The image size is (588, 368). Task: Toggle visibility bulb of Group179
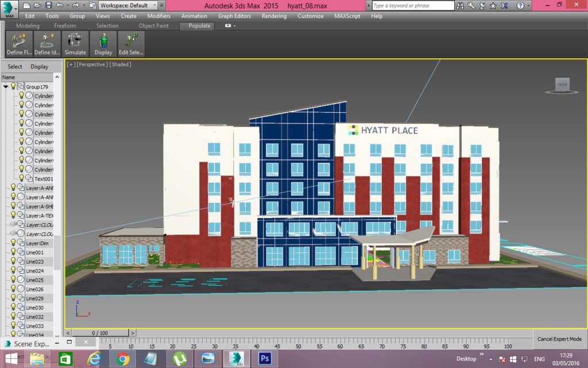coord(13,86)
